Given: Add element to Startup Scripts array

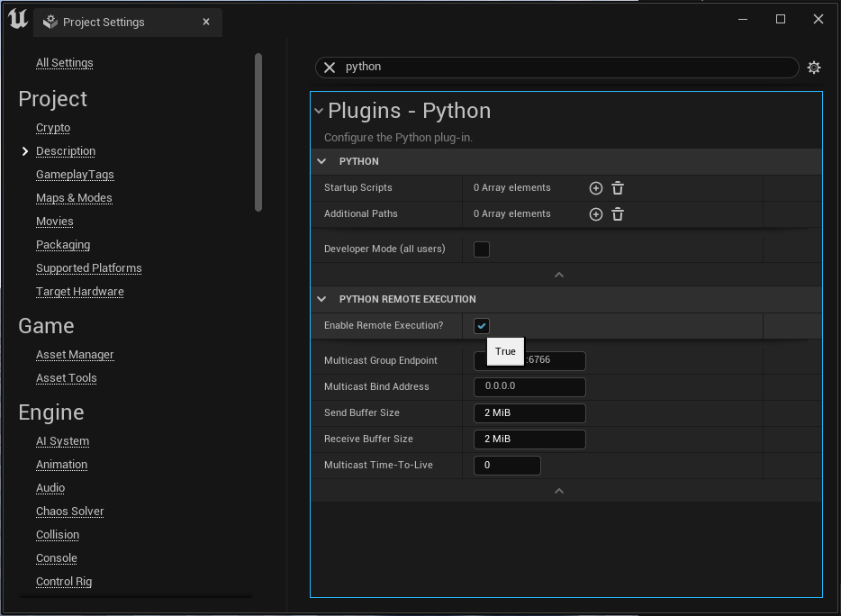Looking at the screenshot, I should click(x=595, y=188).
